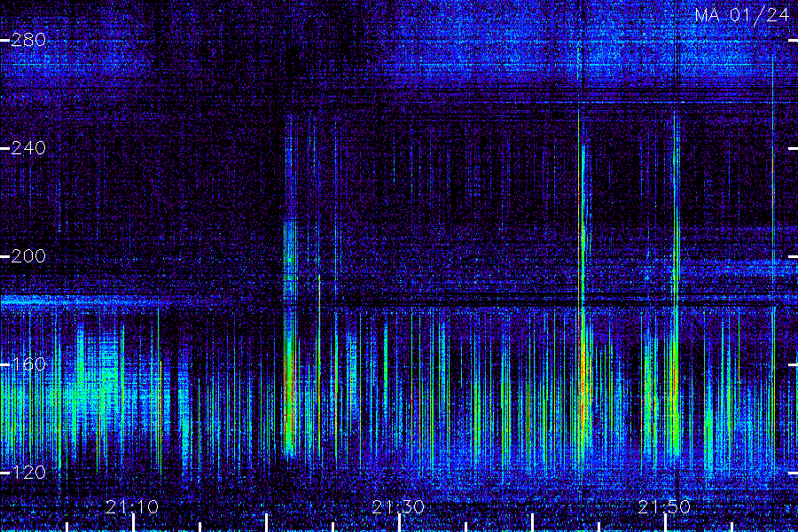The image size is (798, 532).
Task: Click the 21:10 time axis label
Action: pyautogui.click(x=132, y=507)
